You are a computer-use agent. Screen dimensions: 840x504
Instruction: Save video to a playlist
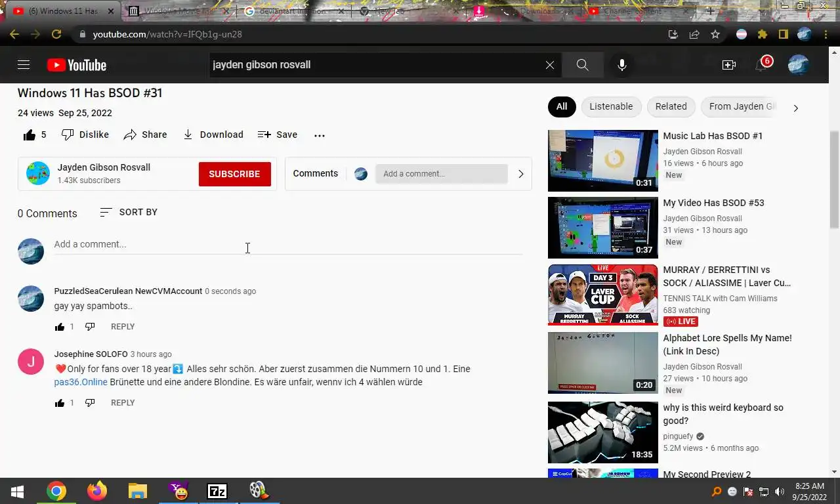(278, 135)
